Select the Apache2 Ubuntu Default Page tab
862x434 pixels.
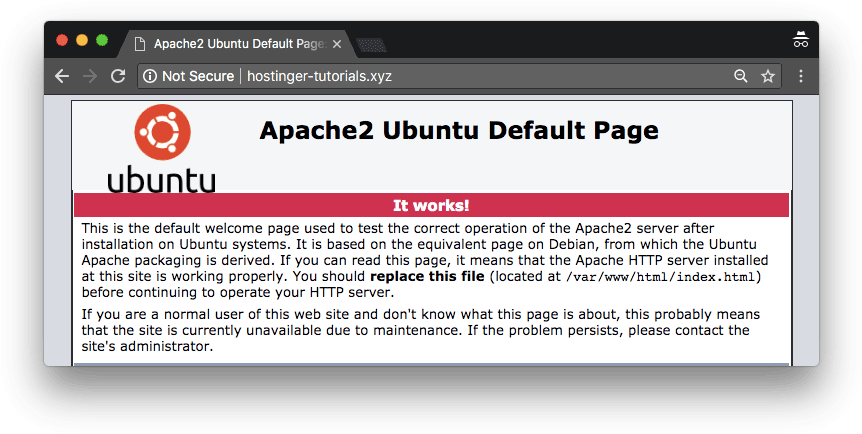(238, 44)
